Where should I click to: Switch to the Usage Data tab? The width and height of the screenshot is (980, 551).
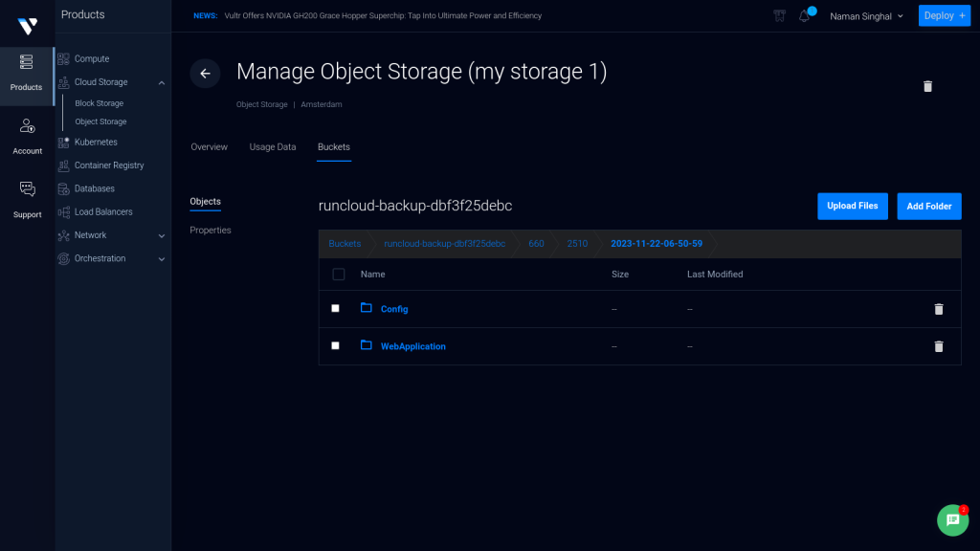tap(273, 146)
